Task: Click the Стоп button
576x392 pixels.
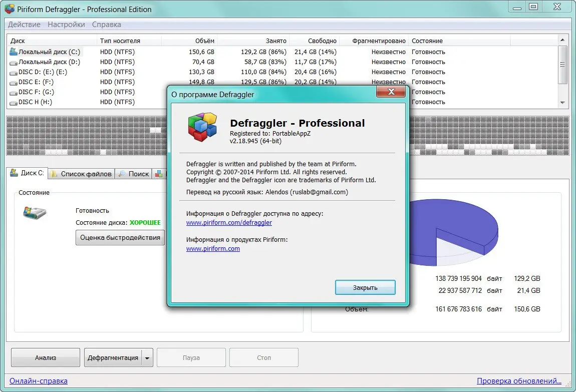Action: (x=264, y=357)
